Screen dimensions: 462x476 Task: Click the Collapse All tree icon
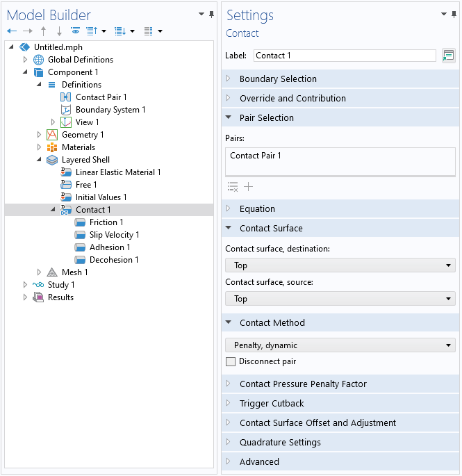click(90, 31)
